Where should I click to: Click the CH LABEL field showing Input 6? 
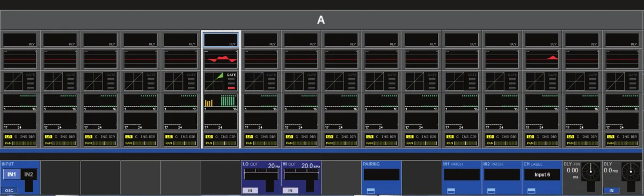click(542, 175)
